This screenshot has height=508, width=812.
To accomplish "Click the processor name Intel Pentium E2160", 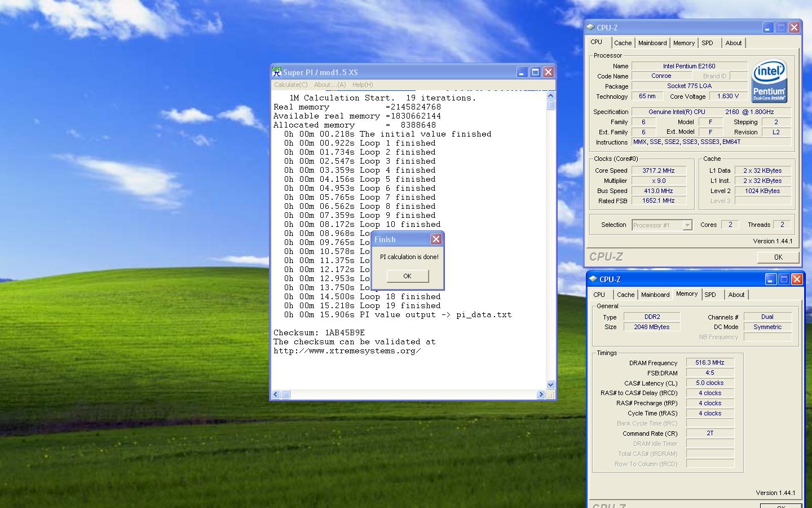I will [689, 66].
